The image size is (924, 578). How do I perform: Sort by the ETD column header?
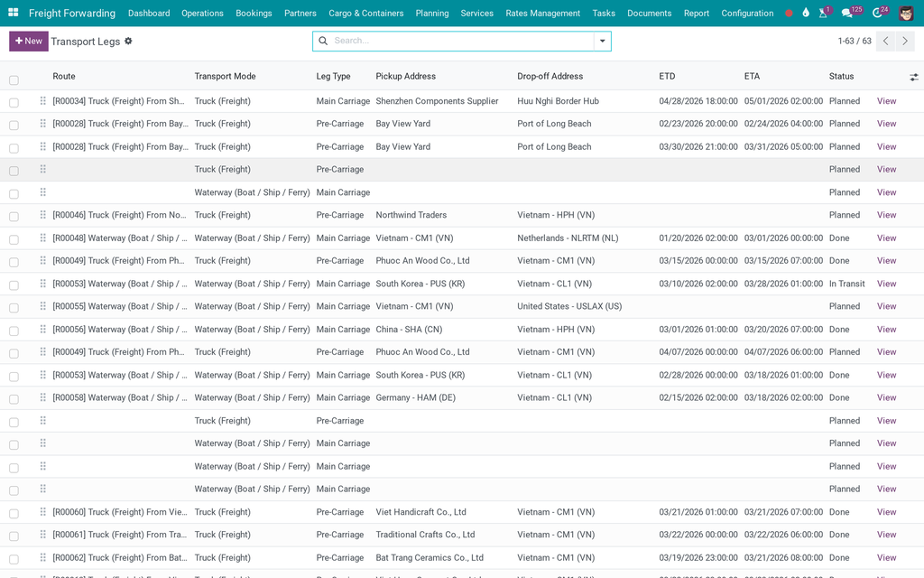[x=667, y=76]
